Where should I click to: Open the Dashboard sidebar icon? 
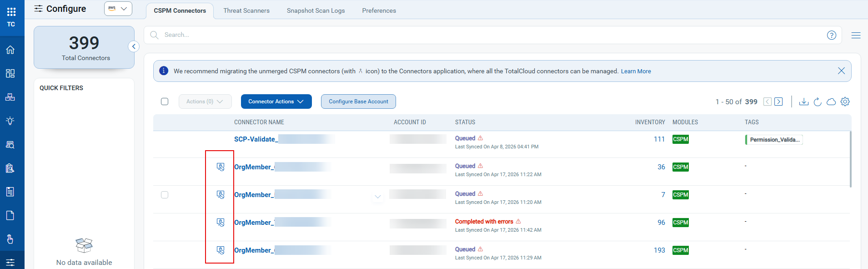click(10, 73)
